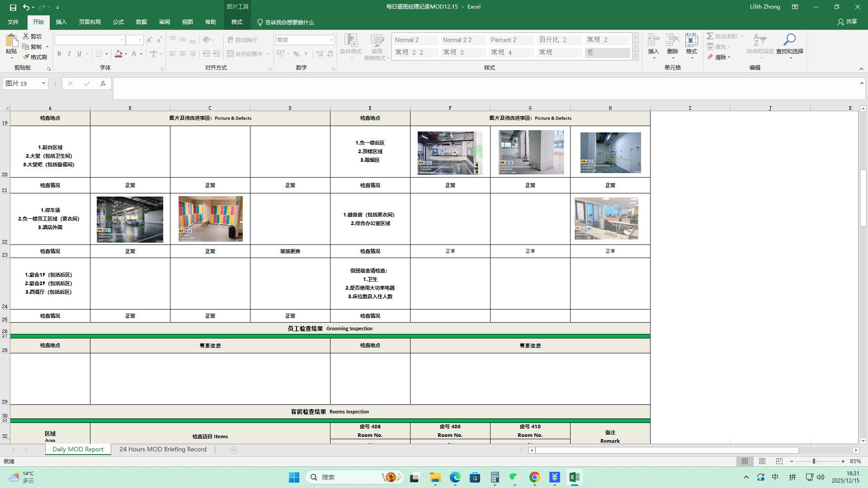Expand the Name Box dropdown arrow

[43, 84]
